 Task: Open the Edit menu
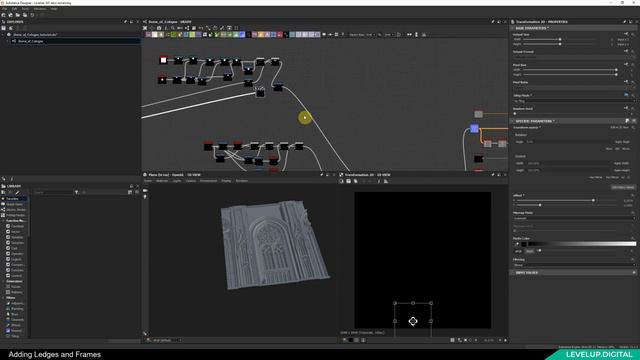[15, 9]
